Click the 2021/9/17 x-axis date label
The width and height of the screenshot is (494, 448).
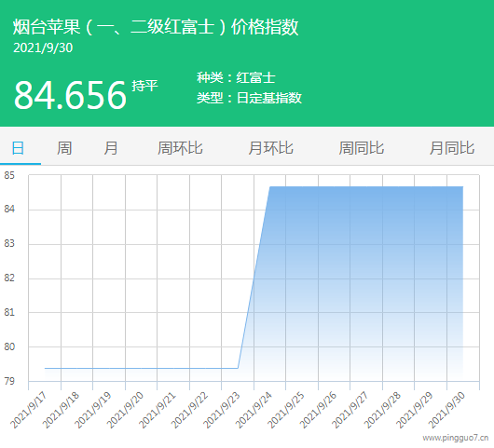pyautogui.click(x=28, y=410)
